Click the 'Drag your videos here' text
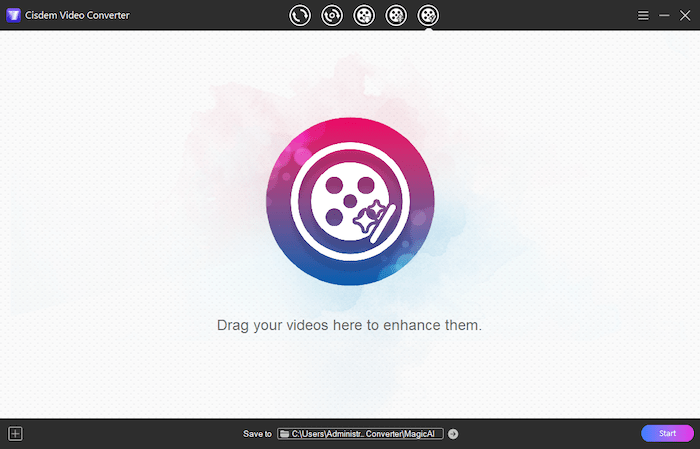 point(350,326)
